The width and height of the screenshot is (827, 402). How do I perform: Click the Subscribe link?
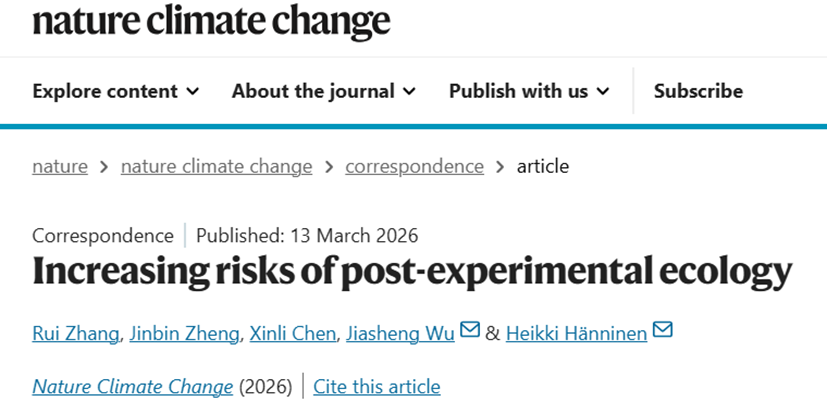tap(698, 91)
